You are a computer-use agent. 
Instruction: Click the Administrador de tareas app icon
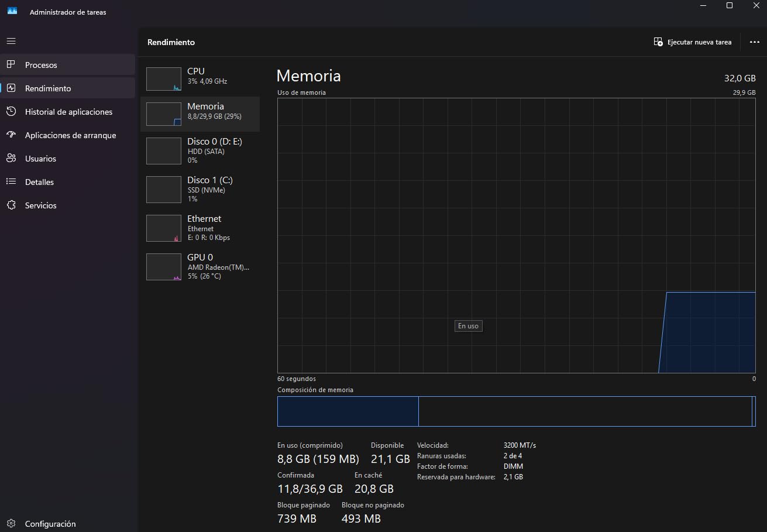pos(12,11)
